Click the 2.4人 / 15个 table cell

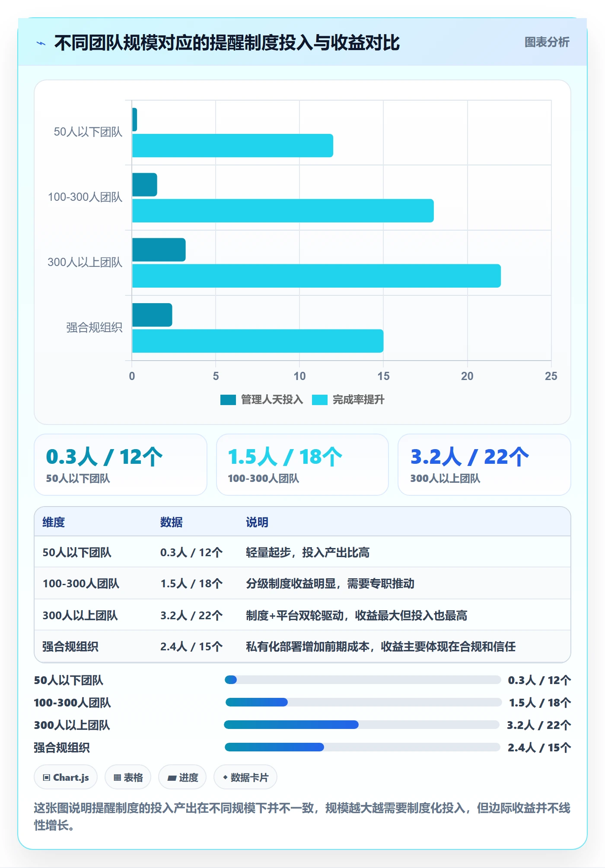(191, 646)
